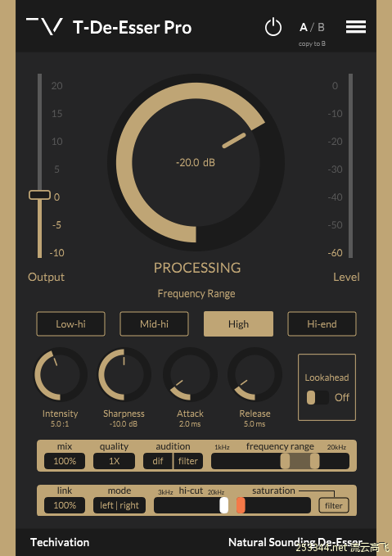The height and width of the screenshot is (556, 392).
Task: Click the mix 100% value box
Action: tap(65, 461)
